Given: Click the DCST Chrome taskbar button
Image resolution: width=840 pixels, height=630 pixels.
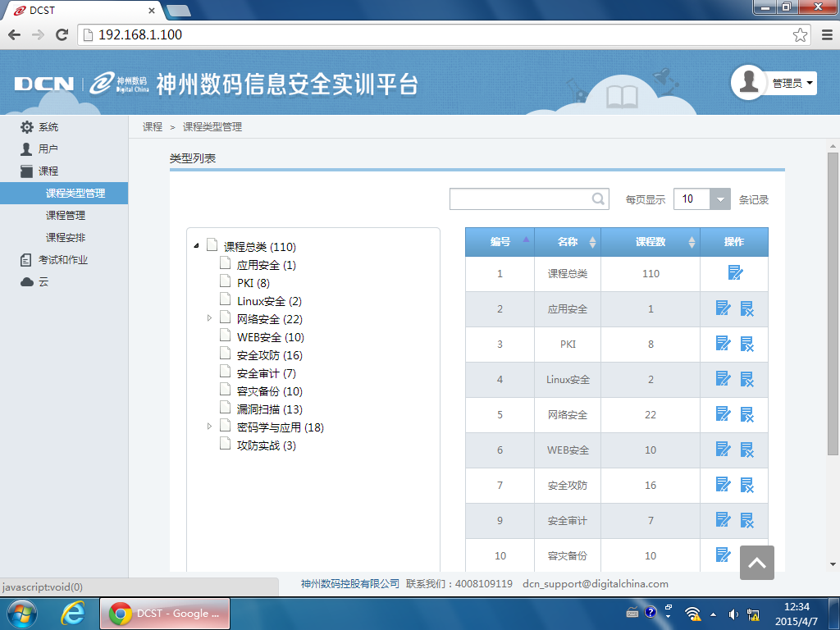Looking at the screenshot, I should pos(165,614).
